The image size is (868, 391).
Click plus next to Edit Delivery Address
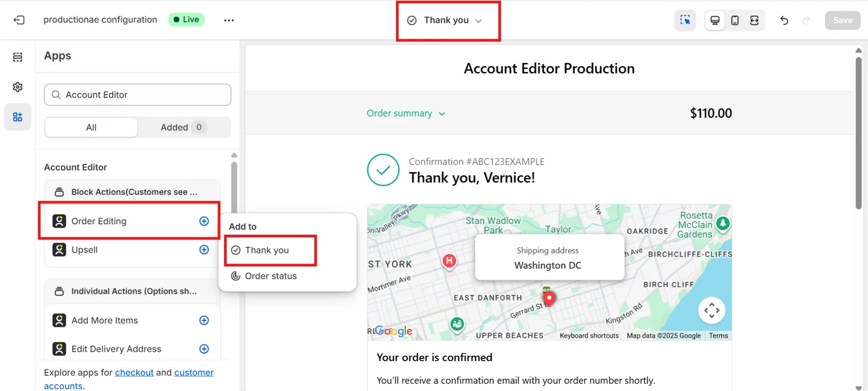[204, 349]
